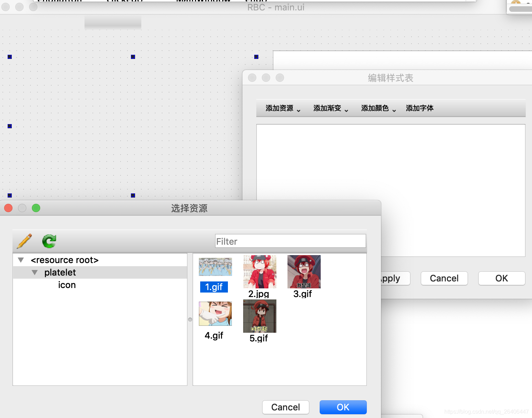Select the 1.gif thumbnail image

215,267
